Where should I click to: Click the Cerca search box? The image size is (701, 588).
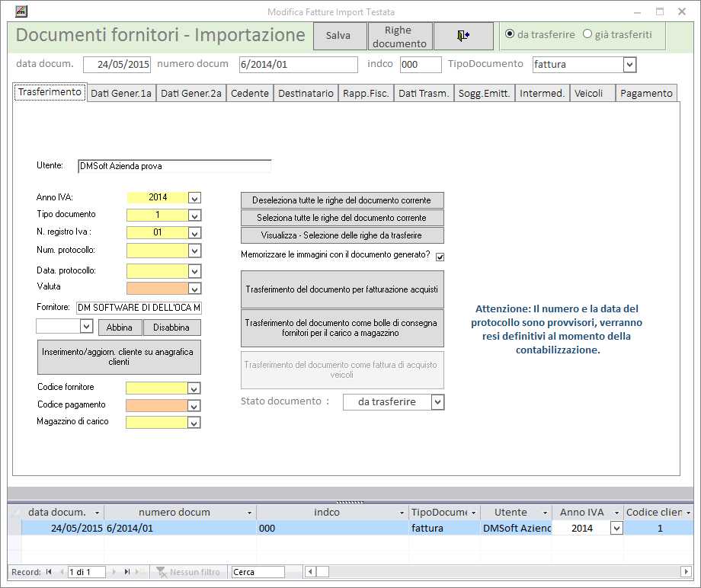tap(258, 572)
